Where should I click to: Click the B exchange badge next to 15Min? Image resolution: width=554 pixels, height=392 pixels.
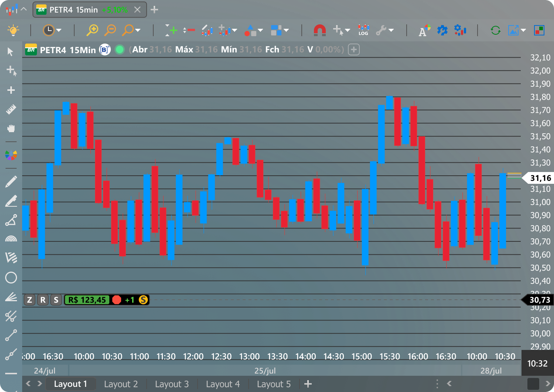pos(105,49)
